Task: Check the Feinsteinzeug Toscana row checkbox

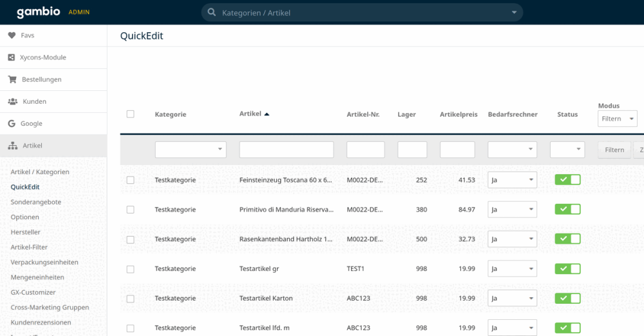Action: pos(130,180)
